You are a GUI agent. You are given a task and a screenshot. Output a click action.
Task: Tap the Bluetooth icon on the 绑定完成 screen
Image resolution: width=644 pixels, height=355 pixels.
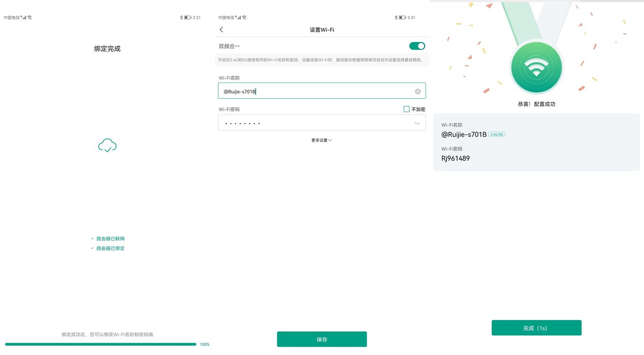click(x=181, y=18)
